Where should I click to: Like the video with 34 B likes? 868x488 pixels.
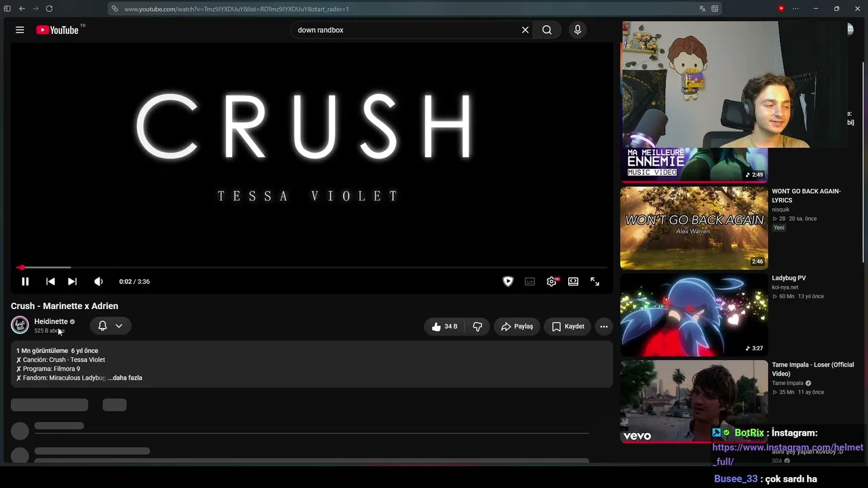click(x=444, y=327)
